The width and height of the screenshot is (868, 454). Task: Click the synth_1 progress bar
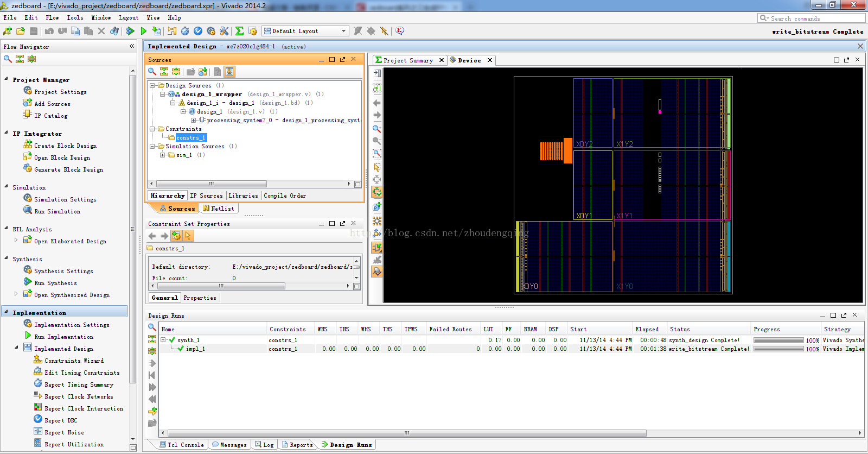pyautogui.click(x=778, y=340)
